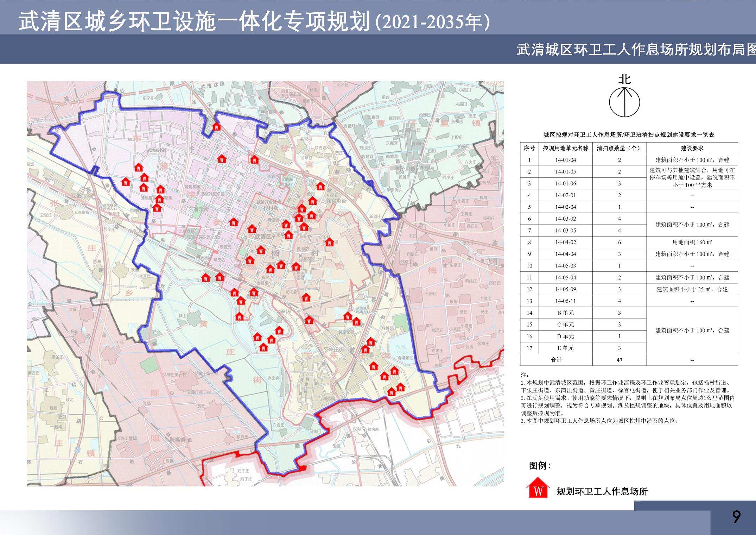The image size is (756, 535).
Task: Click the 14-04-02 table cell
Action: (565, 242)
